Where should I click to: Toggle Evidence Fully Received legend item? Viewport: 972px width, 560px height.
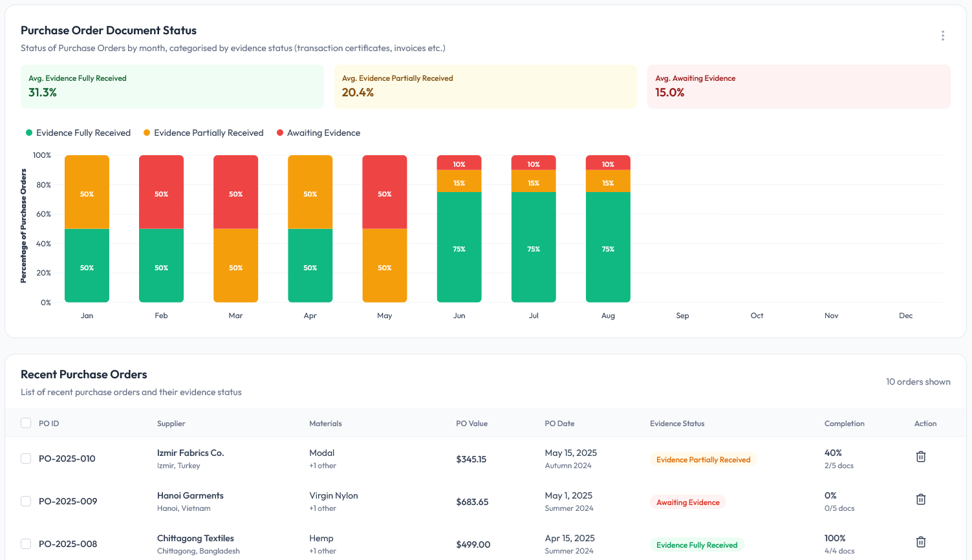[x=78, y=133]
